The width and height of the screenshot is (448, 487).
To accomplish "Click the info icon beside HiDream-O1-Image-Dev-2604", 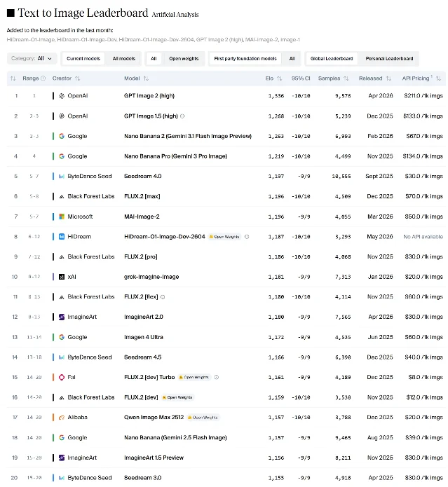I will click(247, 237).
